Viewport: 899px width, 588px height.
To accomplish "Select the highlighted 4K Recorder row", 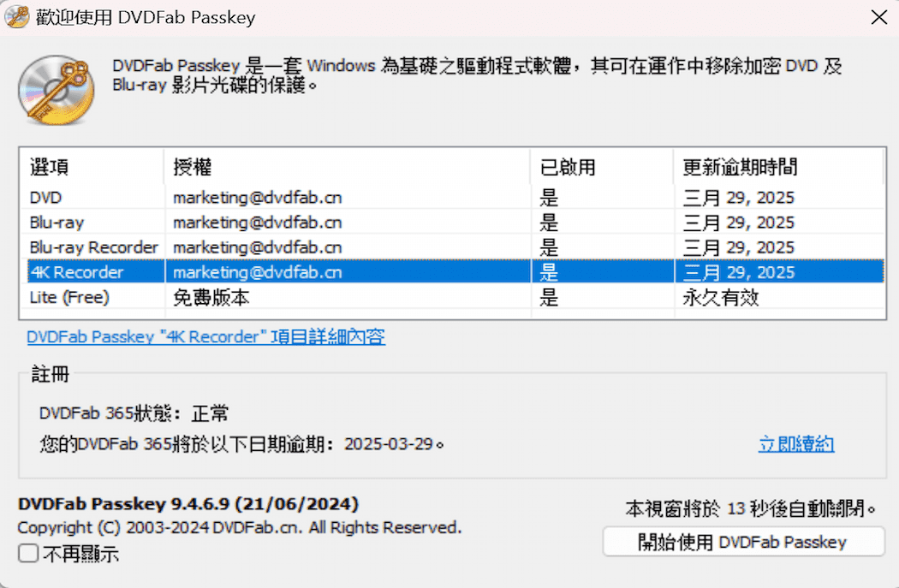I will (x=455, y=271).
